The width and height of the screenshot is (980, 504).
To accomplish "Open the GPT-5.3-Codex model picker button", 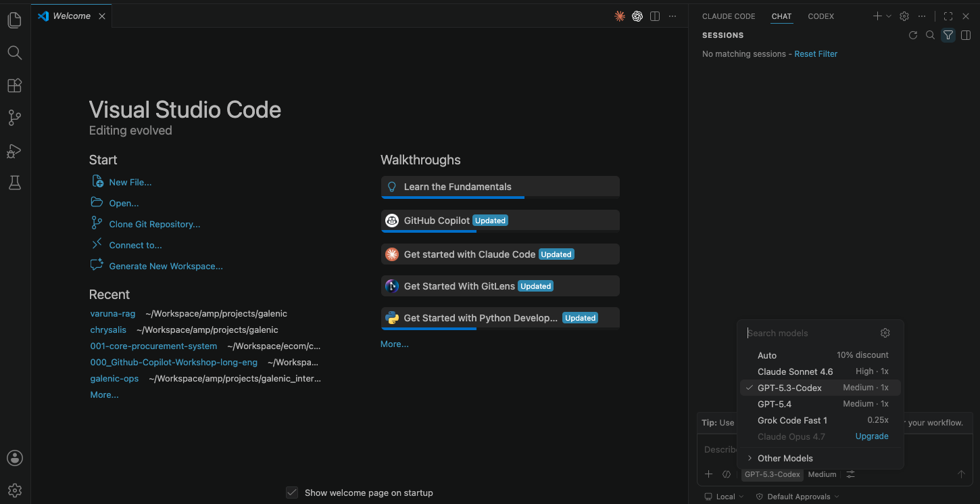I will point(773,474).
